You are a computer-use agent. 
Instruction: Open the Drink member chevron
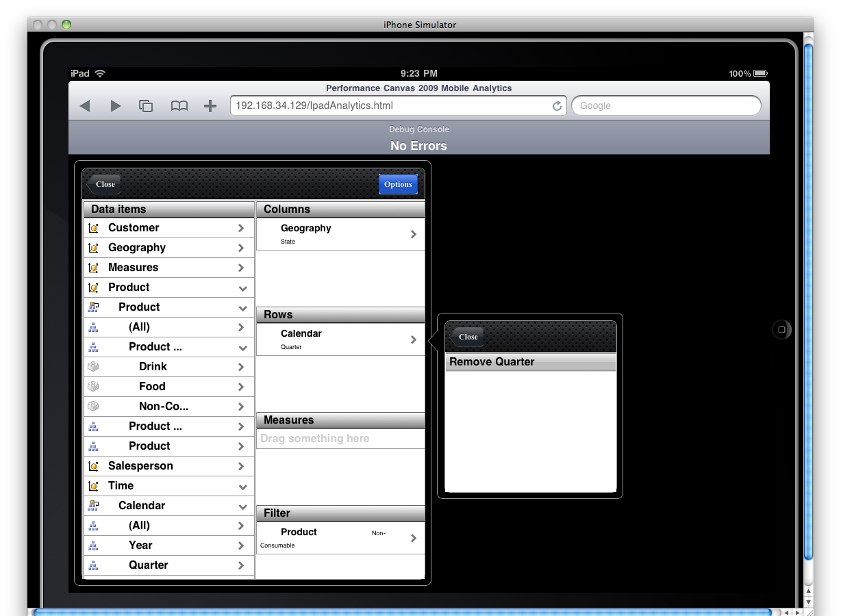[x=241, y=367]
